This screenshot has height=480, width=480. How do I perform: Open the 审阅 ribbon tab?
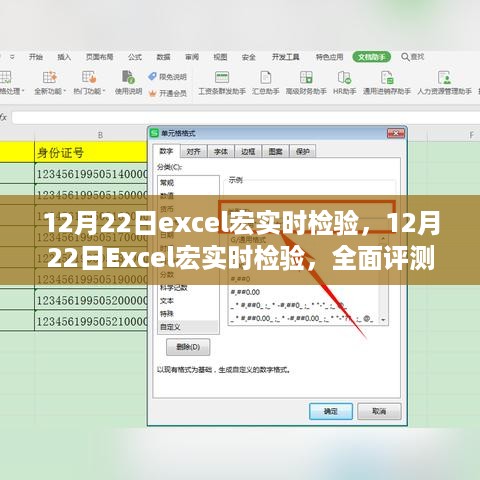(x=192, y=57)
